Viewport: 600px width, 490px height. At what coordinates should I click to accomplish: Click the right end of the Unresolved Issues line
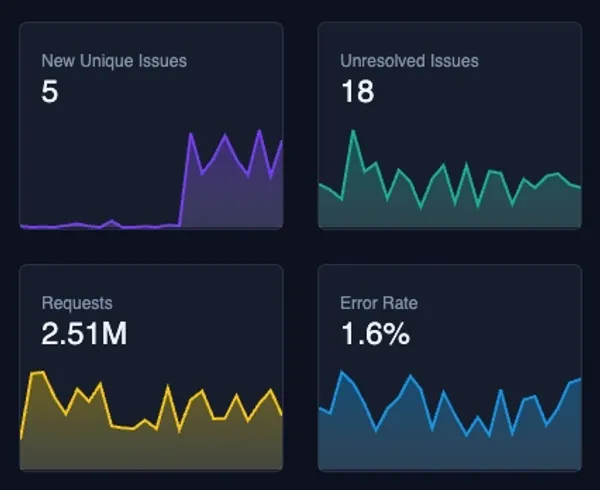click(579, 186)
